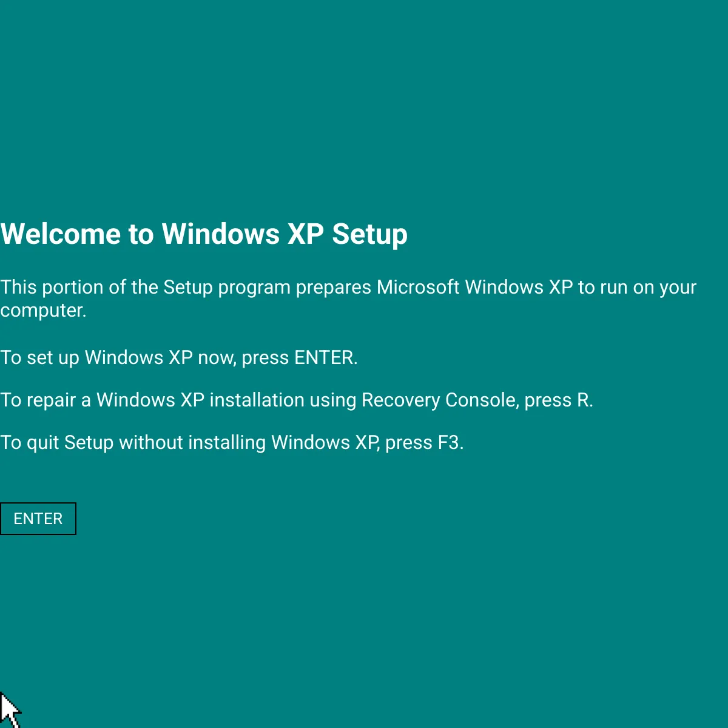This screenshot has width=728, height=728.
Task: Click the "Welcome to Windows XP Setup" heading
Action: click(x=204, y=235)
